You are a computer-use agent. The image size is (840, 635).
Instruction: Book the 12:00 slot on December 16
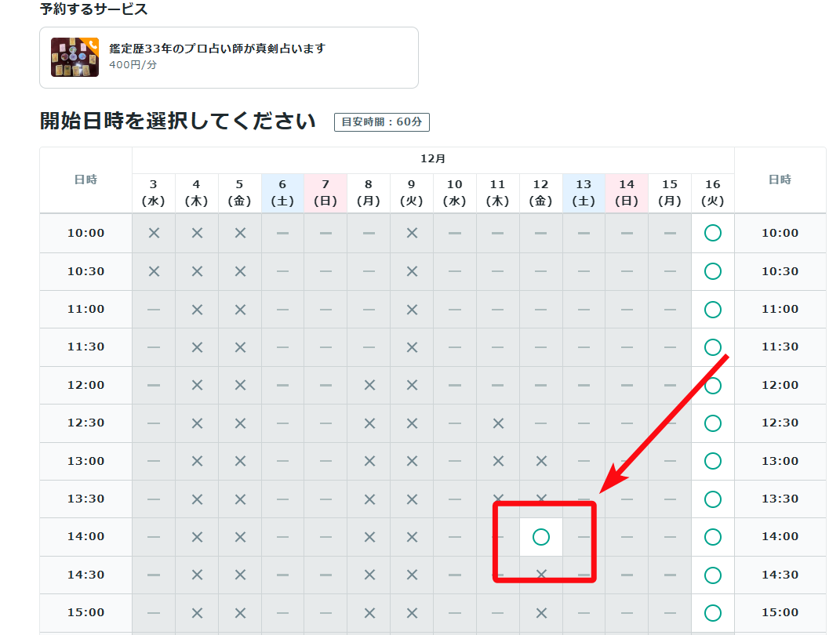click(712, 385)
